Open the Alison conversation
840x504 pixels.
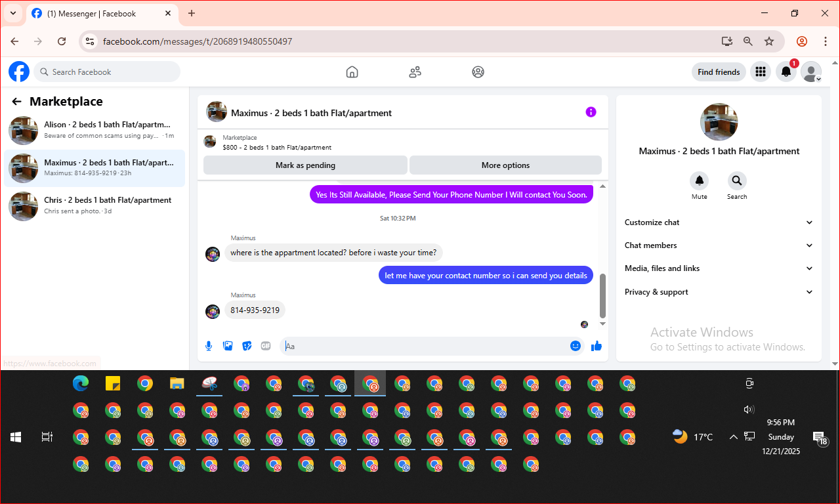coord(94,131)
